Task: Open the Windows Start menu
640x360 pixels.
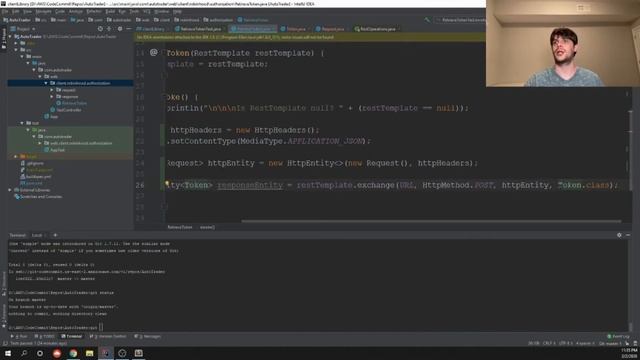Action: (8, 353)
